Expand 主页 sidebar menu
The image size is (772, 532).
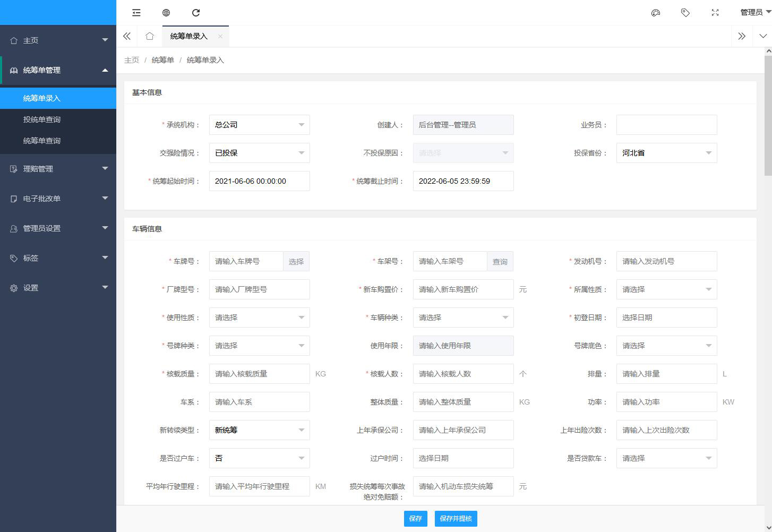tap(58, 40)
